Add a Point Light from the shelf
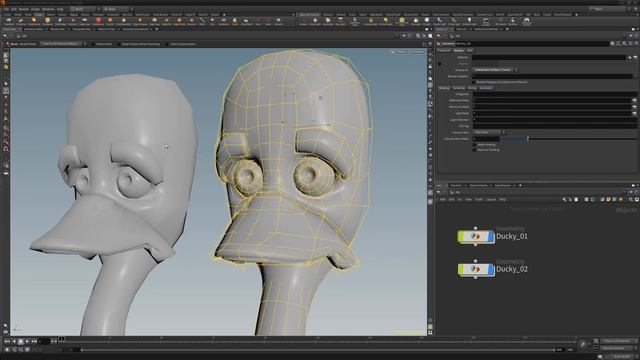Screen dimensions: 640x360 [315, 21]
